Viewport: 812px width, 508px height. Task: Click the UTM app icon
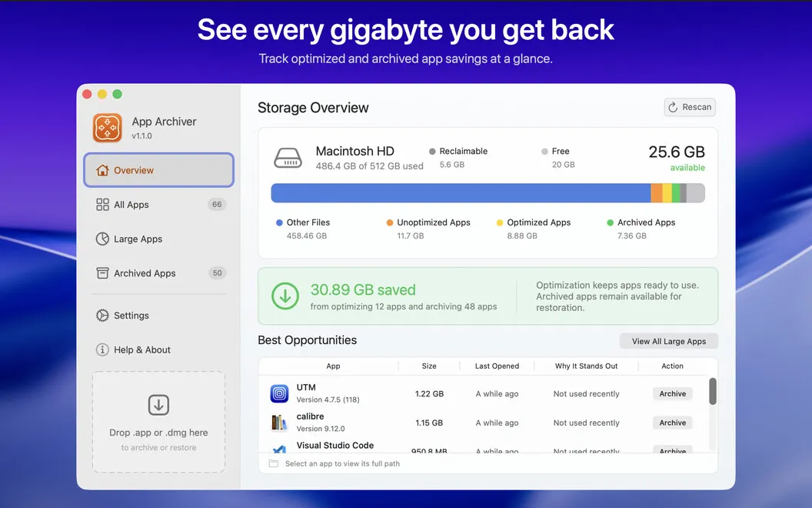(x=279, y=393)
